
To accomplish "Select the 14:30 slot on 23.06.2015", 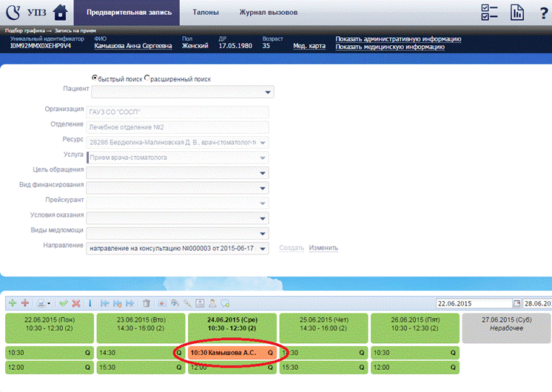I will click(141, 353).
